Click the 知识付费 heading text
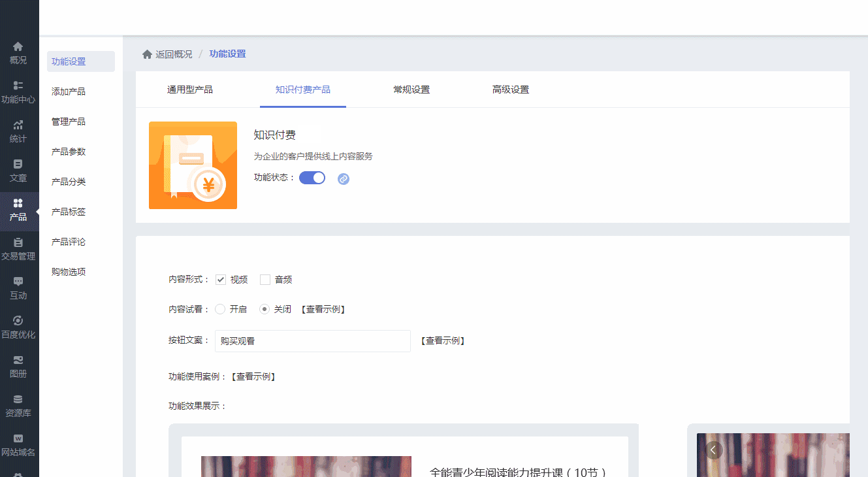The height and width of the screenshot is (477, 868). [274, 135]
